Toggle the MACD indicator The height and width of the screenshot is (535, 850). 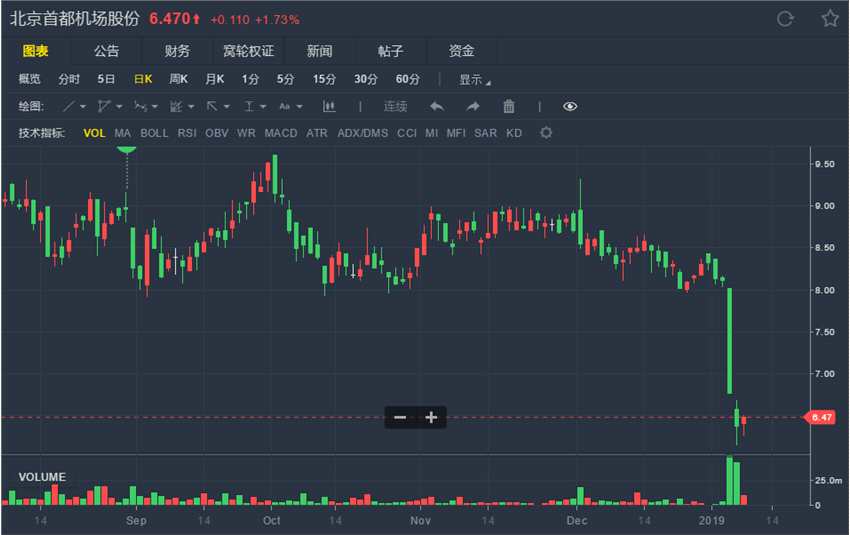tap(281, 133)
